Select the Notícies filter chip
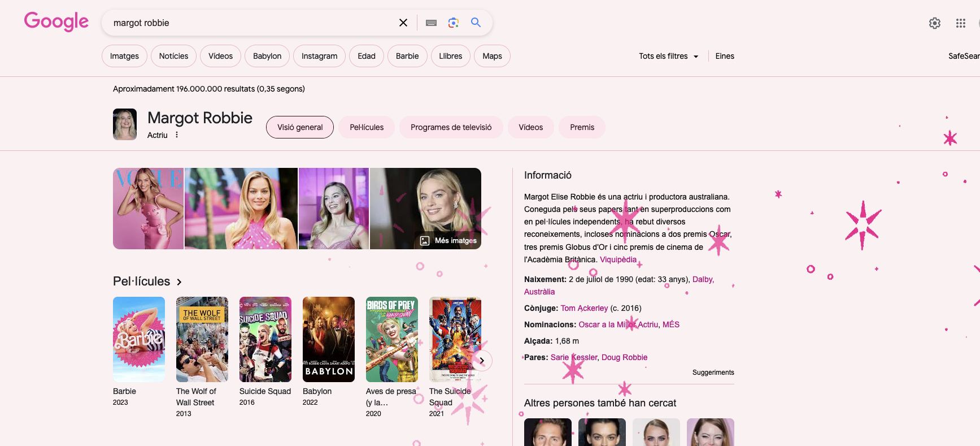This screenshot has height=446, width=980. click(173, 56)
